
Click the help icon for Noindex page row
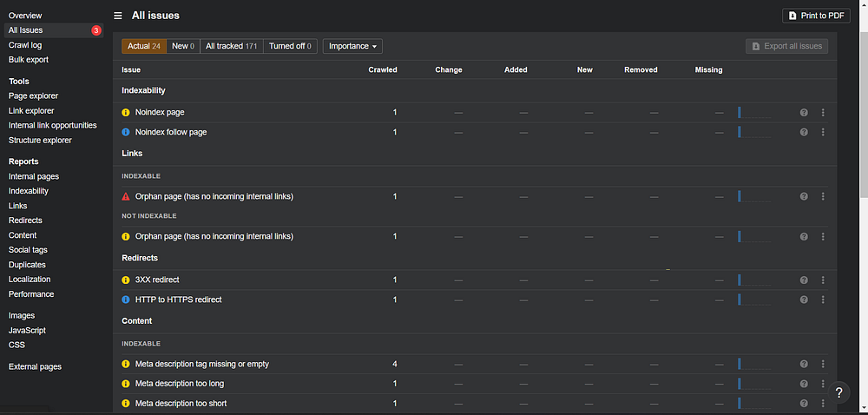[804, 112]
